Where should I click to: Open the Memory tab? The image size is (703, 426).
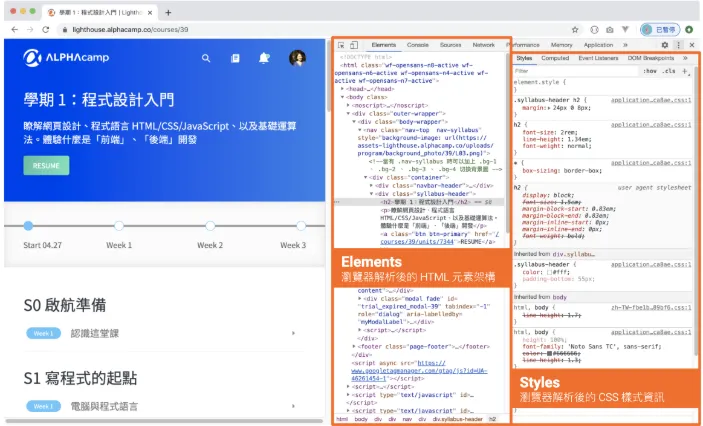561,45
